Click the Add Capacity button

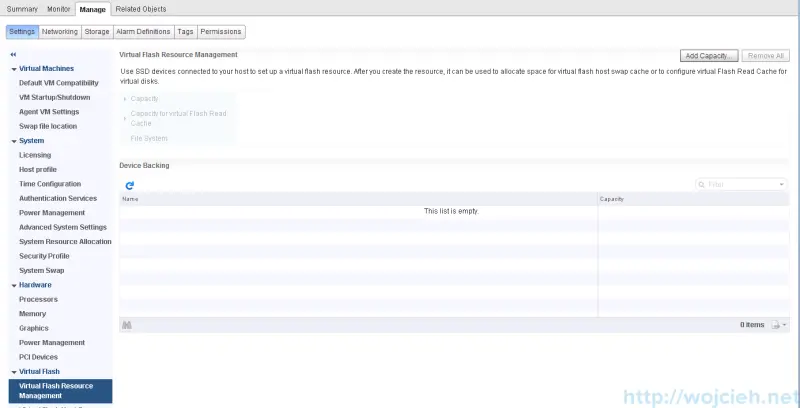click(709, 56)
